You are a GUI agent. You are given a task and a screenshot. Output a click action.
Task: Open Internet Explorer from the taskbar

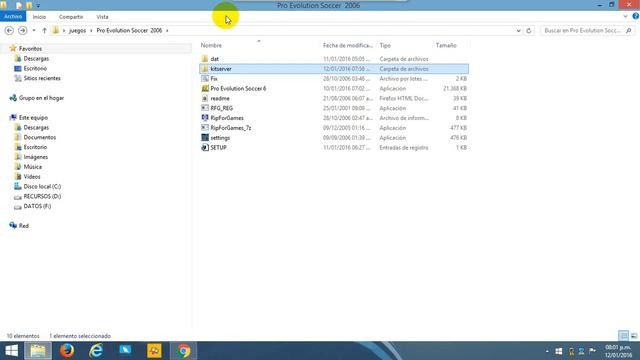96,351
